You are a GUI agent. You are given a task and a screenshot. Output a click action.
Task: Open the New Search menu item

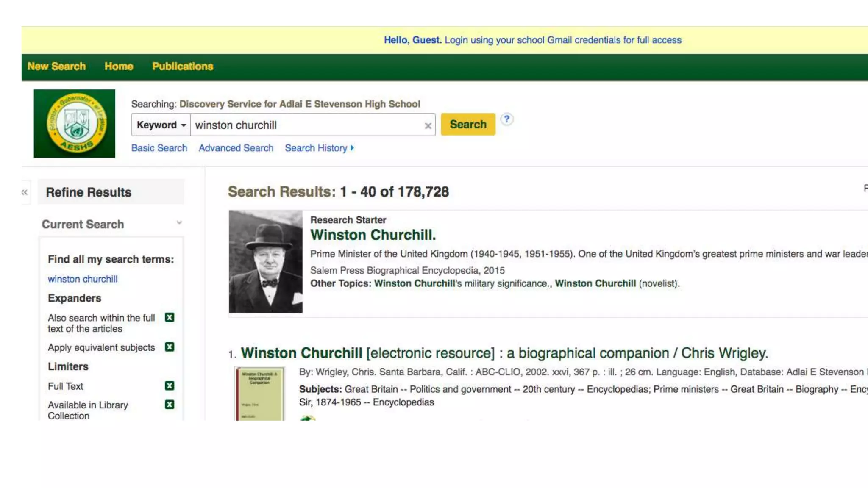[56, 67]
